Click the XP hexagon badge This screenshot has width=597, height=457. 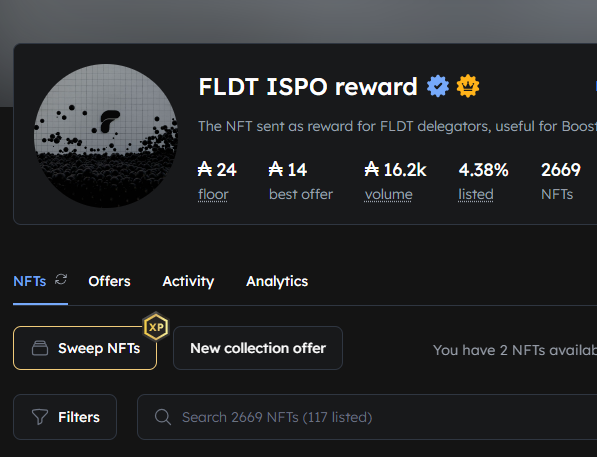pyautogui.click(x=156, y=327)
